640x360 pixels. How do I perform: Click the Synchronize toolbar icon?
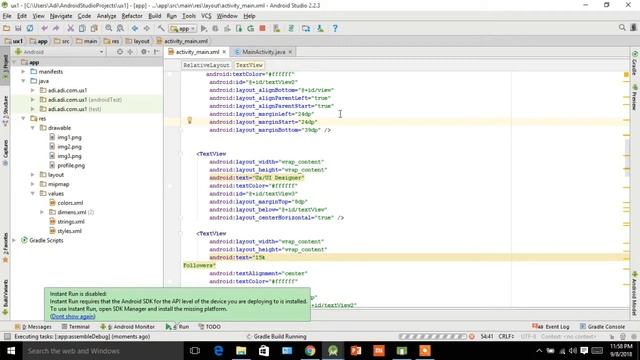(x=30, y=28)
